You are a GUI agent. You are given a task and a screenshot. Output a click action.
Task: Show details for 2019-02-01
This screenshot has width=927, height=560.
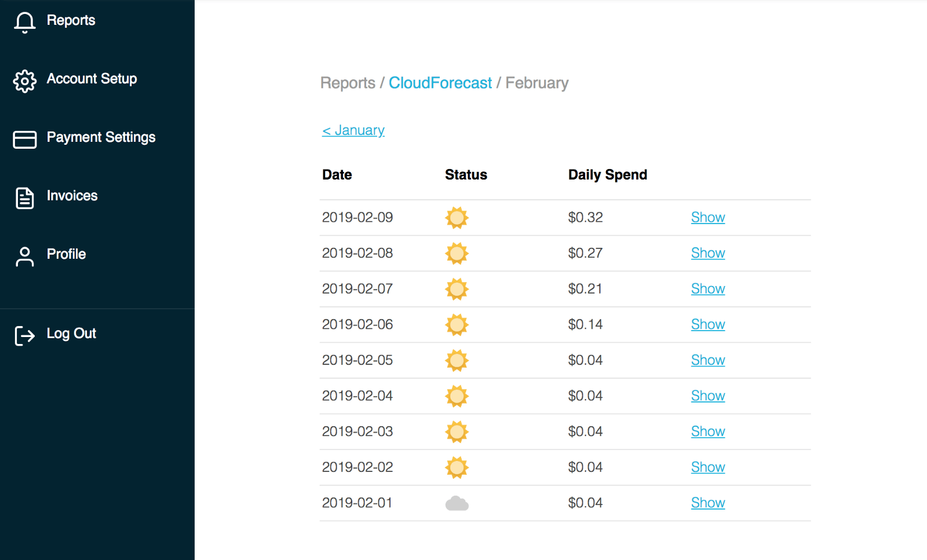pos(707,503)
